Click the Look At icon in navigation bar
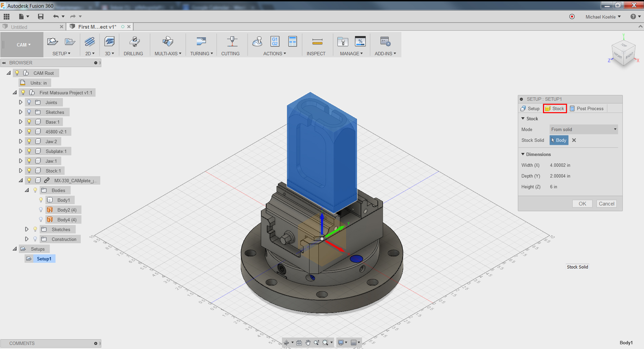Screen dimensions: 644x349 [299, 343]
